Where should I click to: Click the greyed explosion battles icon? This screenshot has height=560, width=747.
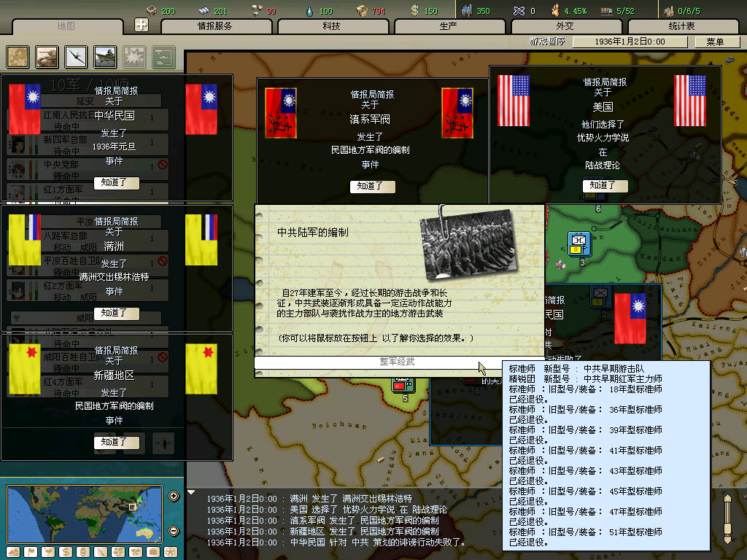click(x=134, y=57)
